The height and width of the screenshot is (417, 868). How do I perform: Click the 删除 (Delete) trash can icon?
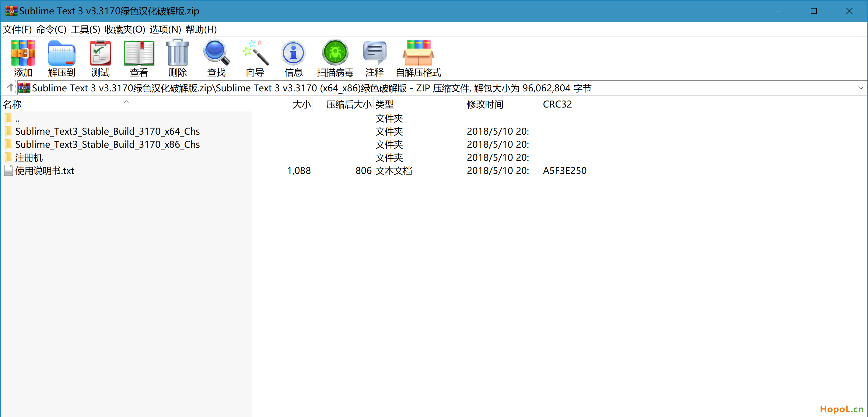177,52
